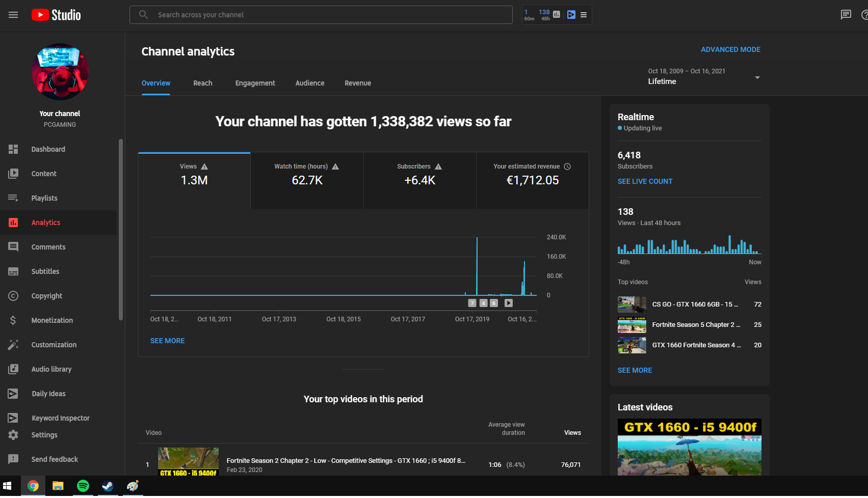This screenshot has width=868, height=498.
Task: Click SEE LIVE COUNT link
Action: pyautogui.click(x=645, y=181)
